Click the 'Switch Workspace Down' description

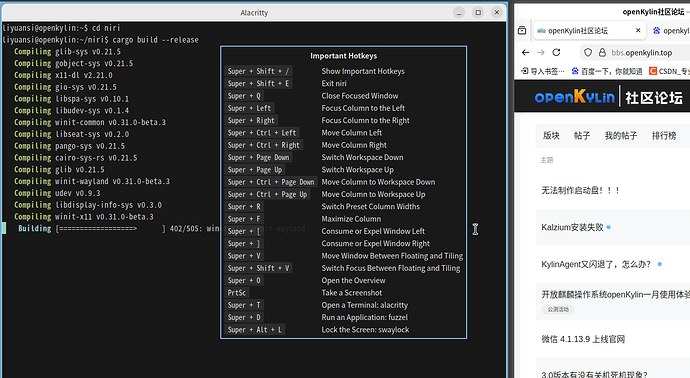coord(362,158)
